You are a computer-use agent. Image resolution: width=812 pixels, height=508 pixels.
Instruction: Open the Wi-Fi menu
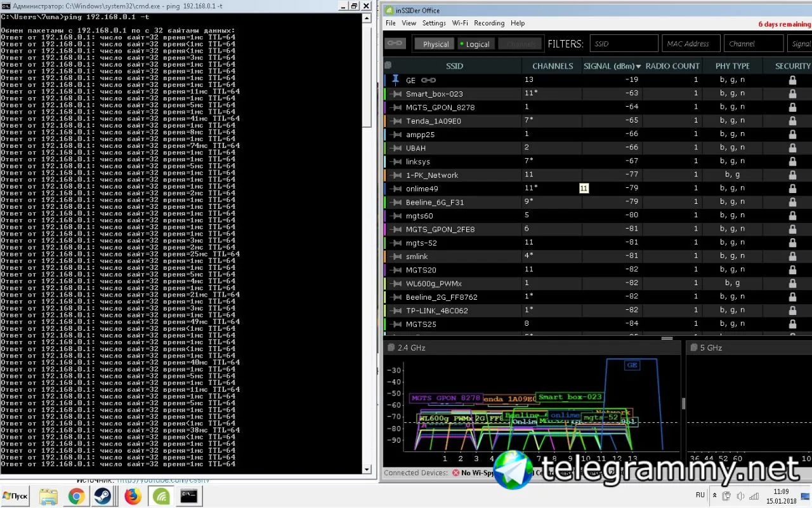(460, 23)
